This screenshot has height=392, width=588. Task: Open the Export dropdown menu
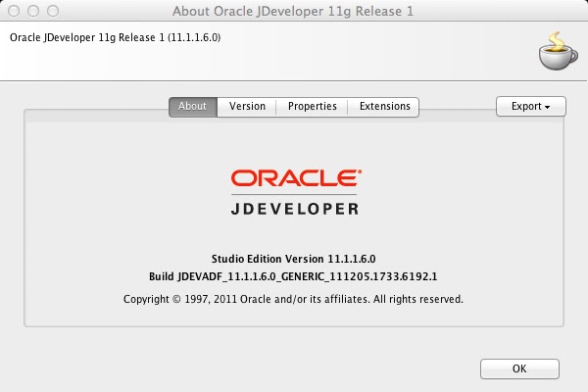(x=530, y=107)
